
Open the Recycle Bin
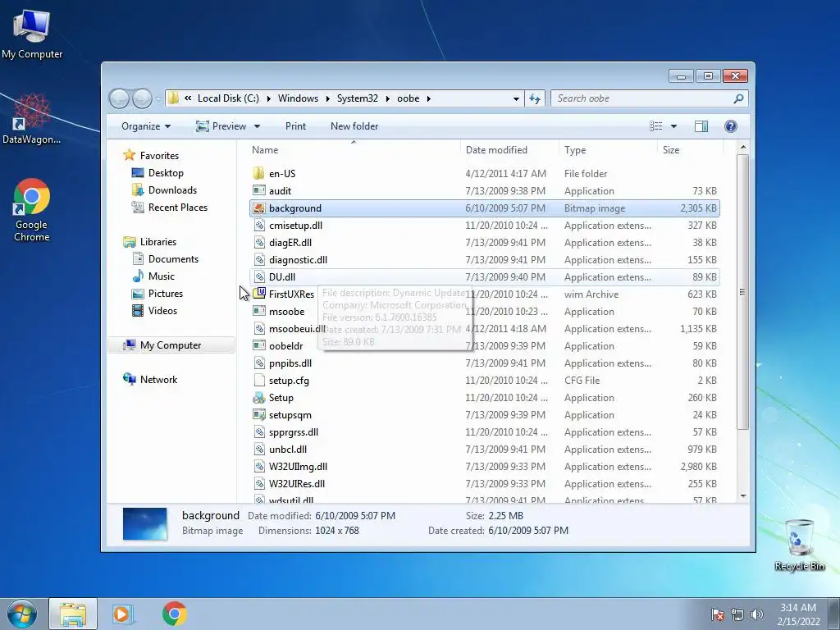coord(799,545)
